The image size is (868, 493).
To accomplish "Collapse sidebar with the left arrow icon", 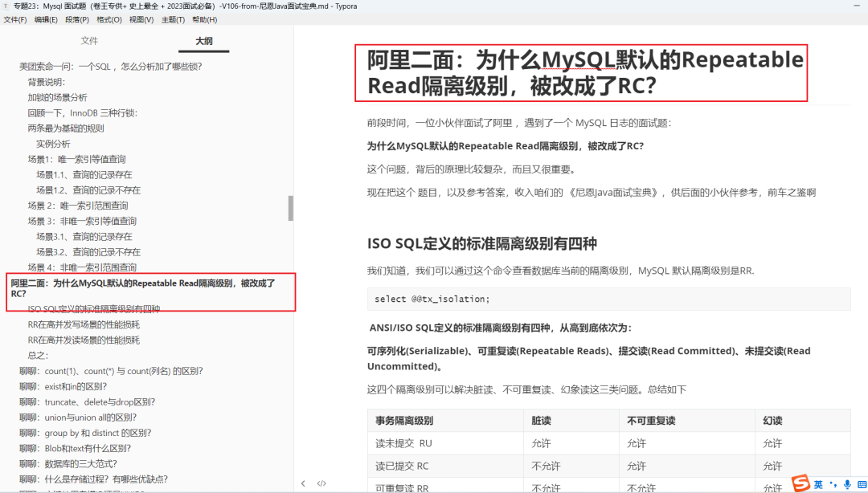I will (x=303, y=483).
